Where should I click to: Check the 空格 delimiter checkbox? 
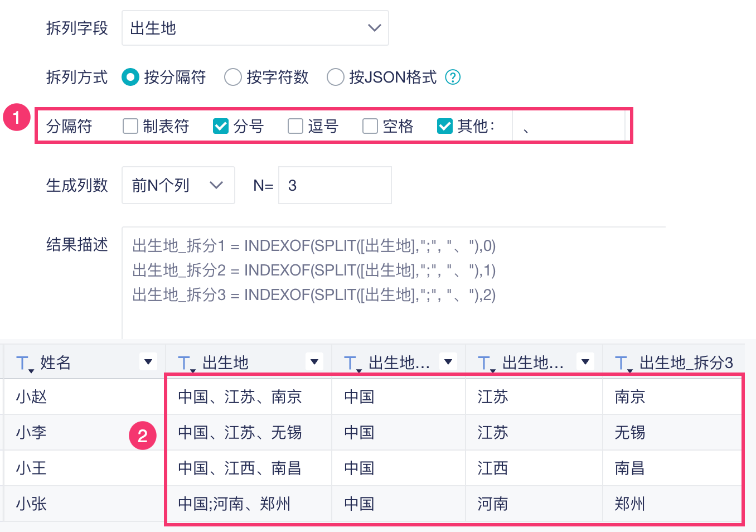(370, 126)
